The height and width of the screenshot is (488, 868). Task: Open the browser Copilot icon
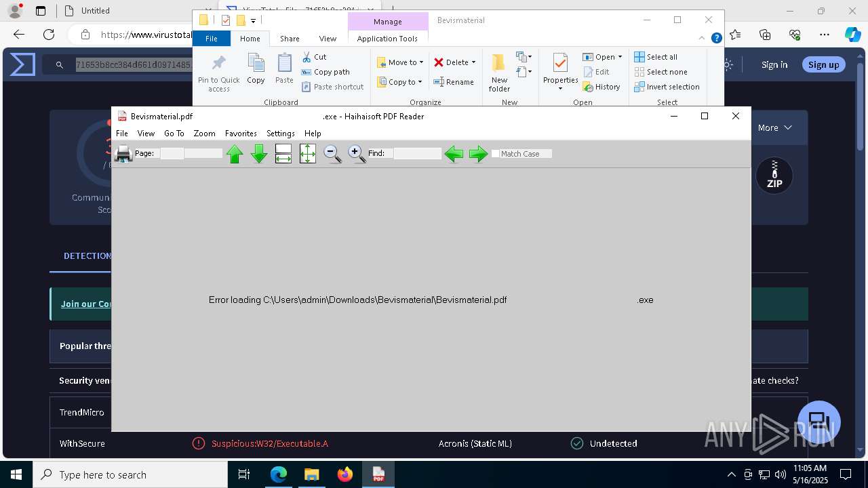coord(852,35)
